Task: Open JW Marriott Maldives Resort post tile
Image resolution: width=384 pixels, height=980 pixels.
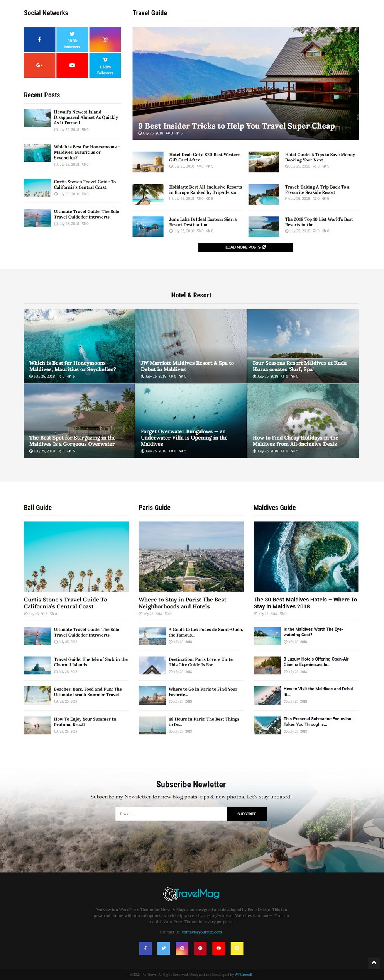Action: [x=191, y=346]
